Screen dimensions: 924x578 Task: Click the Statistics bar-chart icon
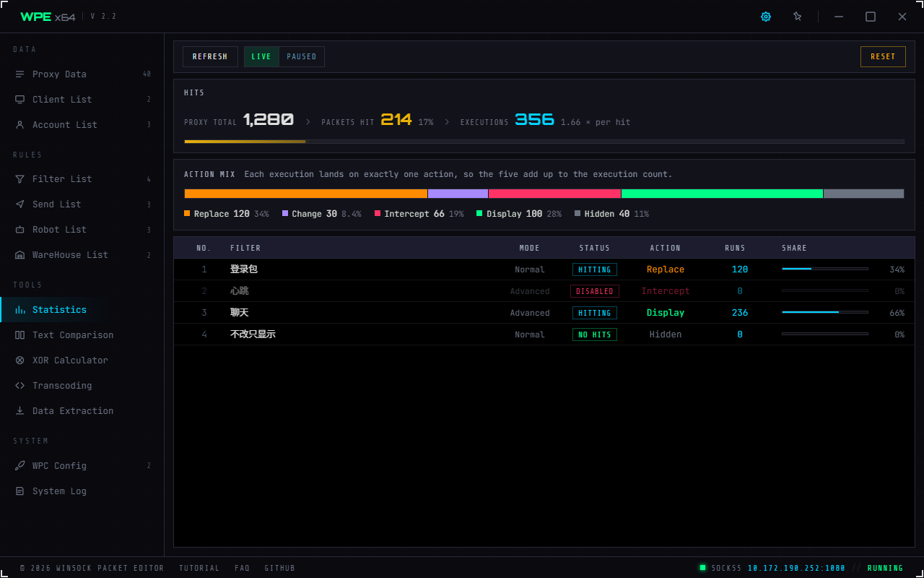tap(19, 310)
